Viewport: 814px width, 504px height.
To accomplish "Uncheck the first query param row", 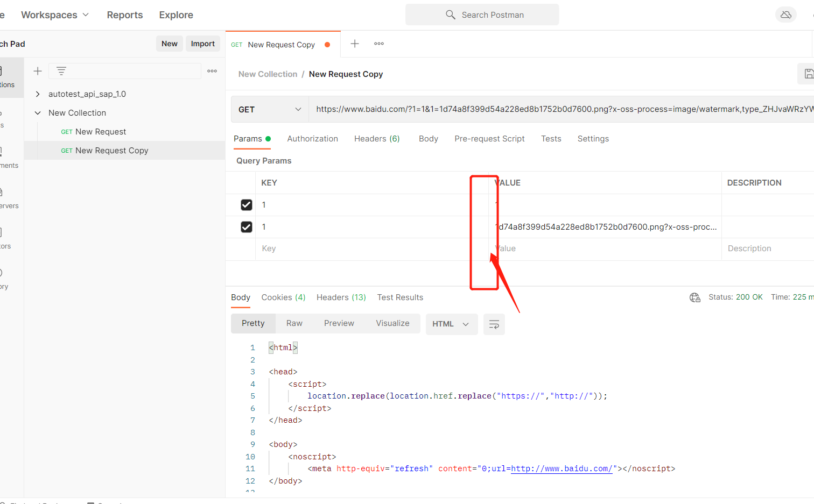I will tap(246, 205).
